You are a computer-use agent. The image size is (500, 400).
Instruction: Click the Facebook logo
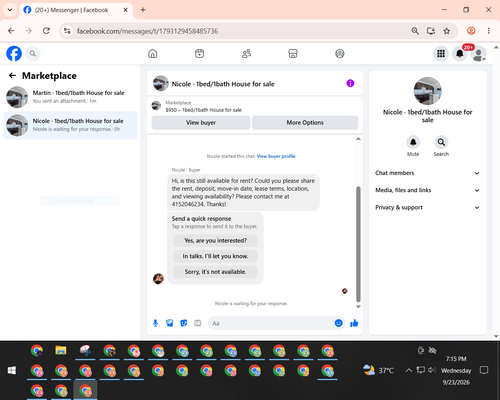[14, 53]
